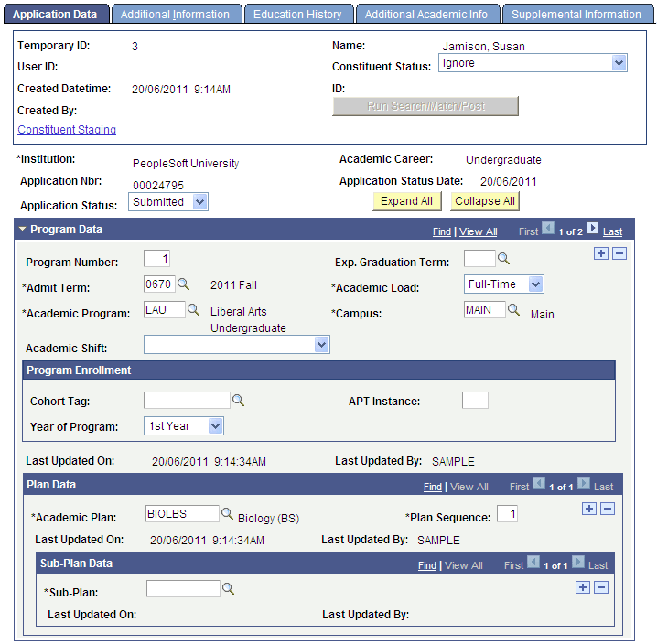Click '2011 Fall' admit term description
Viewport: 657px width, 644px height.
click(x=233, y=284)
